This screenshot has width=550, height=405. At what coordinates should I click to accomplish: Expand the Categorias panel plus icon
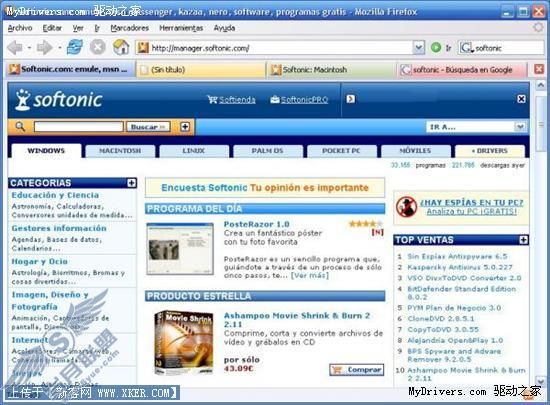132,183
